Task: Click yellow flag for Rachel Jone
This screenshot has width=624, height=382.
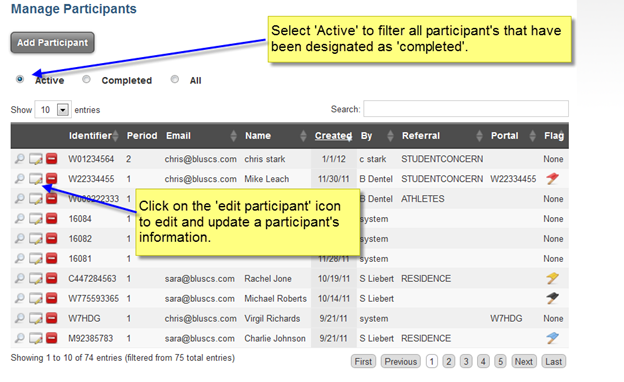Action: [x=552, y=279]
